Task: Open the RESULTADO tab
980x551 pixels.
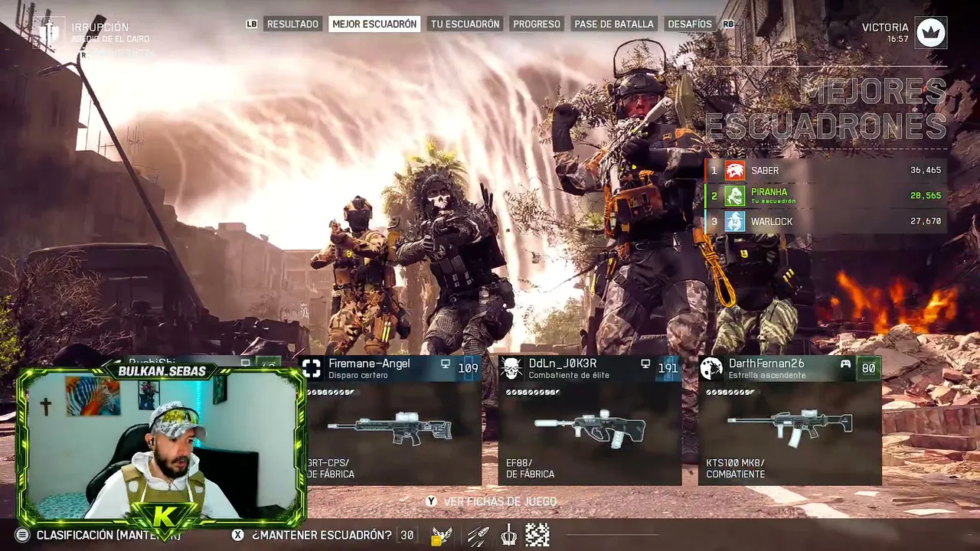Action: point(292,24)
